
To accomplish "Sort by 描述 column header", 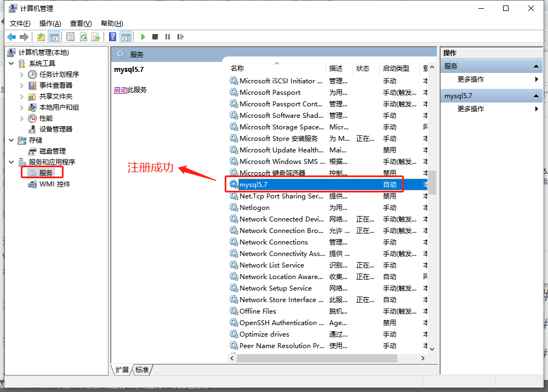I will [340, 68].
